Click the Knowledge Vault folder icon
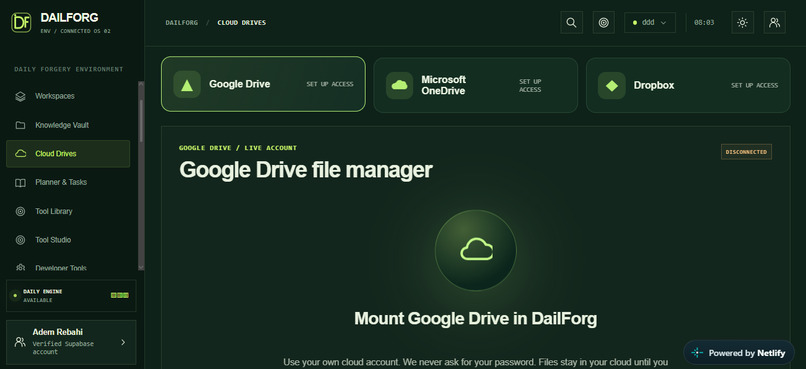This screenshot has height=369, width=806. coord(20,125)
